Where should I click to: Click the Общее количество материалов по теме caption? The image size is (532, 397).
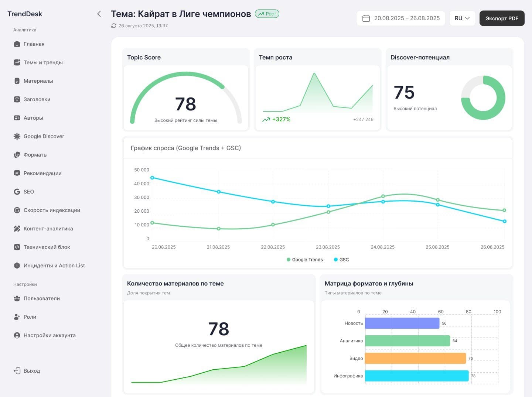(x=219, y=345)
